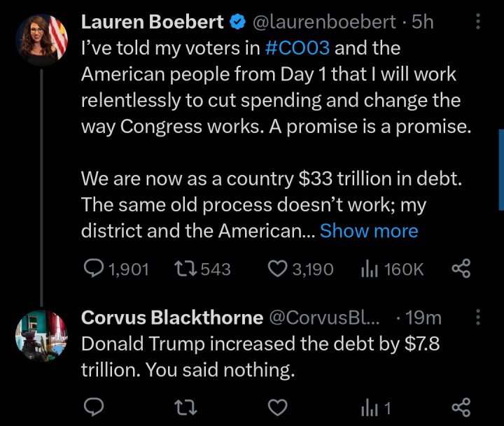This screenshot has height=426, width=504.
Task: Like Lauren Boebert's tweet
Action: [x=279, y=269]
